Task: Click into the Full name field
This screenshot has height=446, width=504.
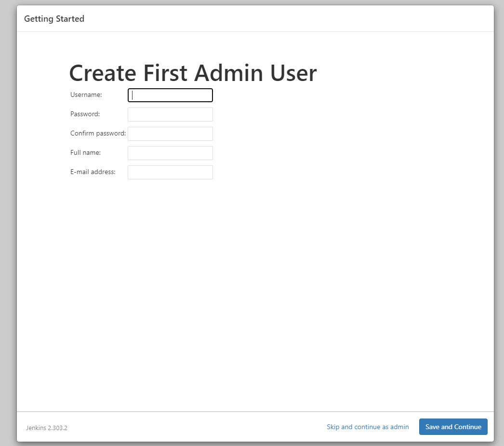Action: pos(170,153)
